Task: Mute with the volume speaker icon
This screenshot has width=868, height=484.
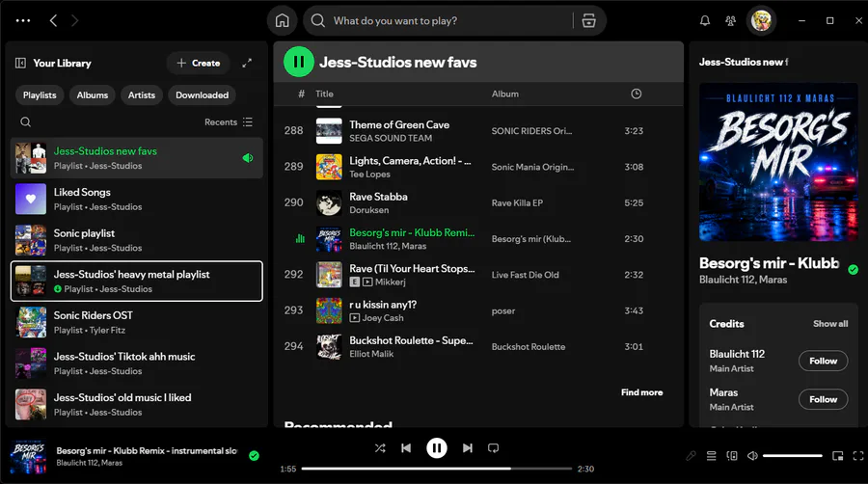Action: [x=752, y=456]
